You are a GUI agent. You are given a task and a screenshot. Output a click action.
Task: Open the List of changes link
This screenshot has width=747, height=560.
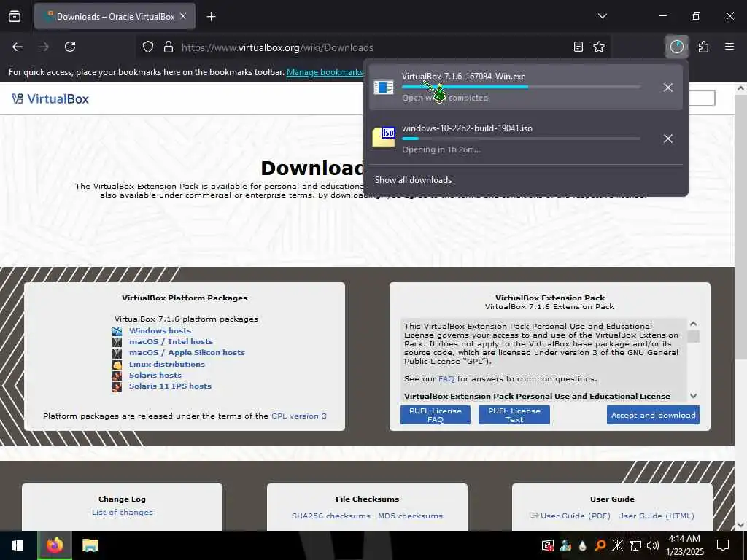click(123, 512)
